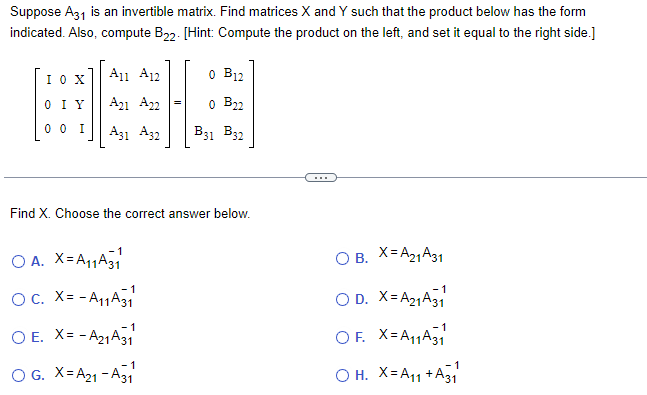The image size is (647, 395).
Task: Select radio button for option A
Action: (x=18, y=261)
